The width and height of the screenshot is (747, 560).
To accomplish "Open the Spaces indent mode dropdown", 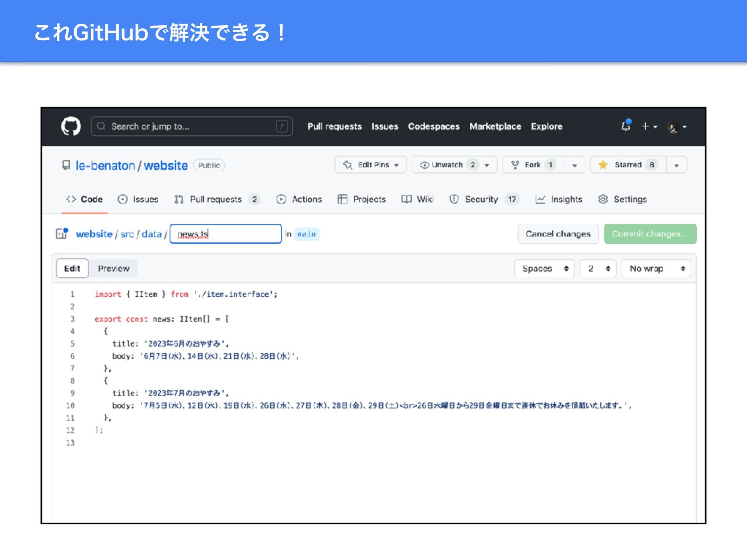I will coord(544,268).
